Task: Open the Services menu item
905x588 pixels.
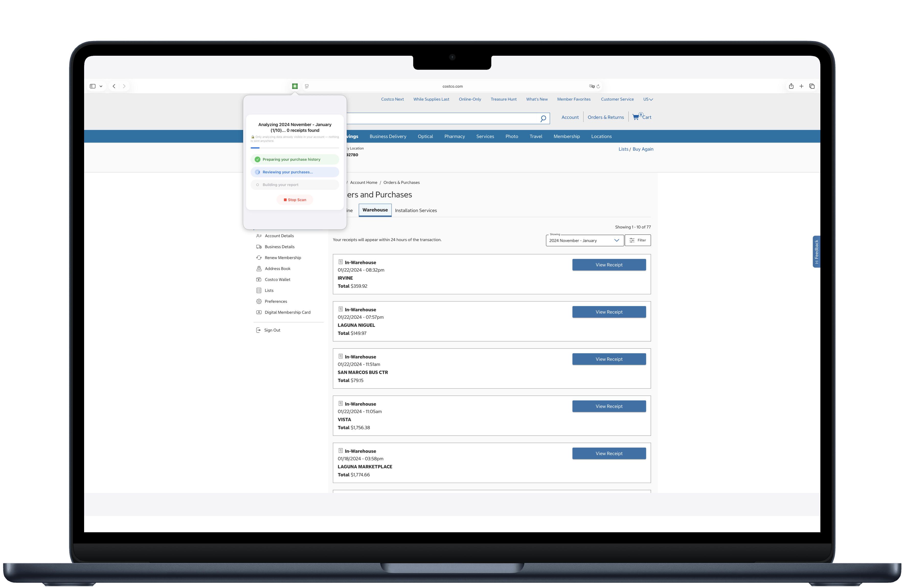Action: [x=485, y=136]
